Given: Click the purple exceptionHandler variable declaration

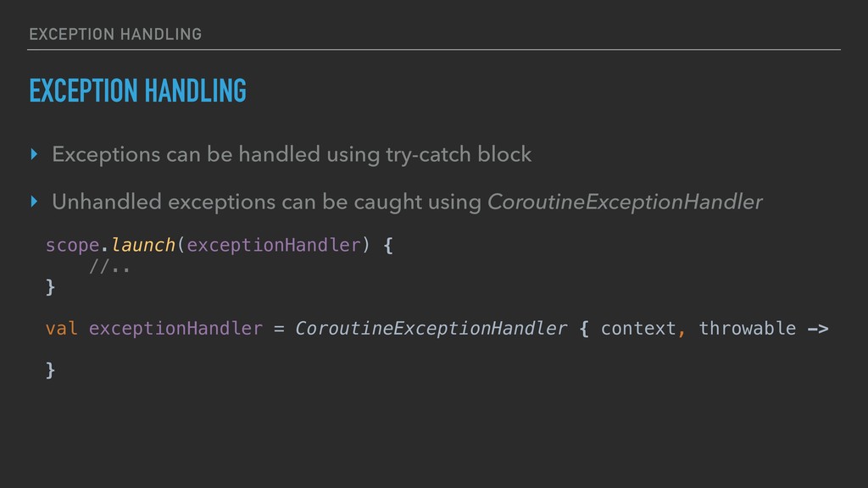Looking at the screenshot, I should point(175,329).
